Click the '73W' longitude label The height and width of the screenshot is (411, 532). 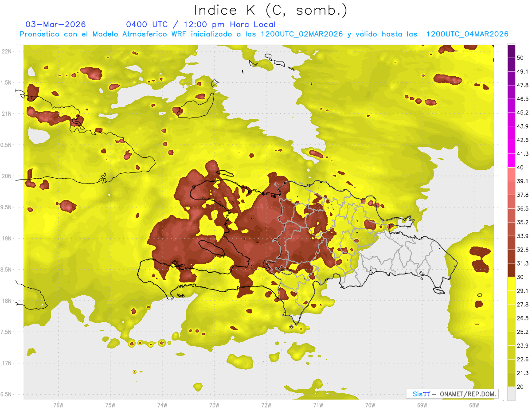pyautogui.click(x=214, y=405)
